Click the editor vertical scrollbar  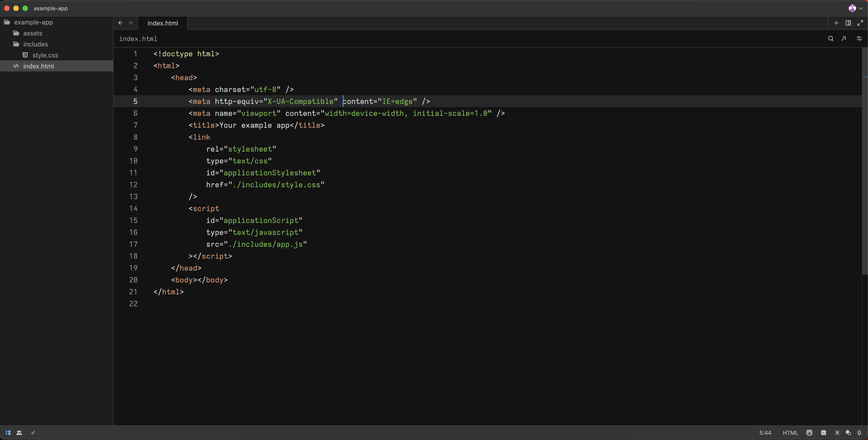(865, 160)
